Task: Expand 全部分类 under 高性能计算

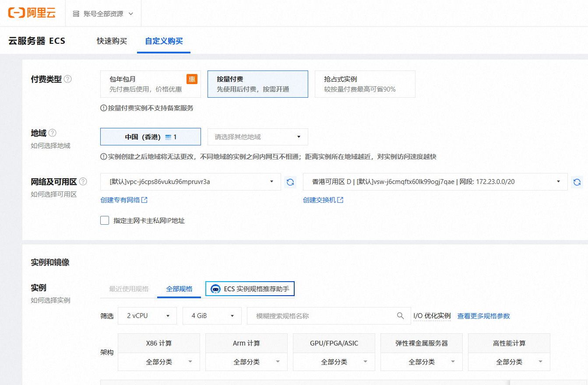Action: click(509, 362)
